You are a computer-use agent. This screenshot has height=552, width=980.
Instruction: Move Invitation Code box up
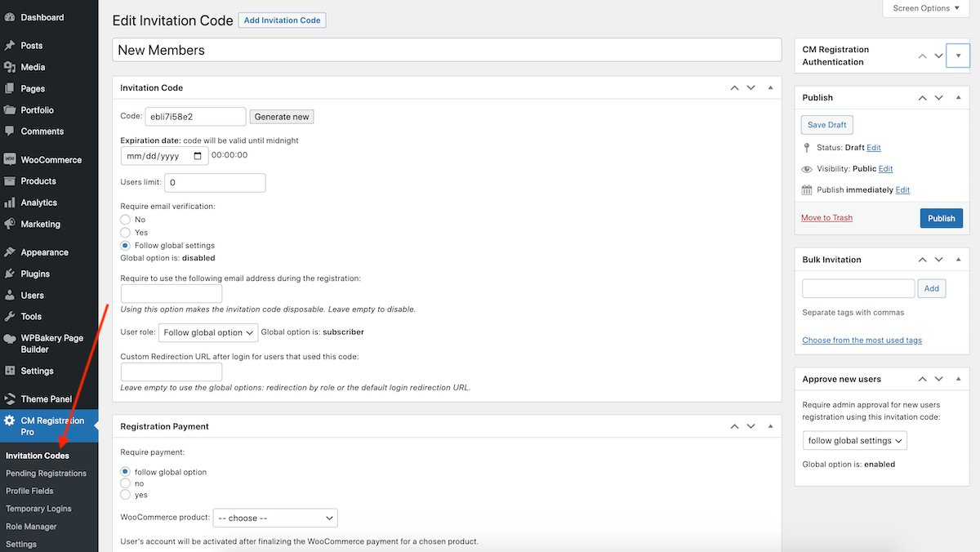click(x=734, y=87)
